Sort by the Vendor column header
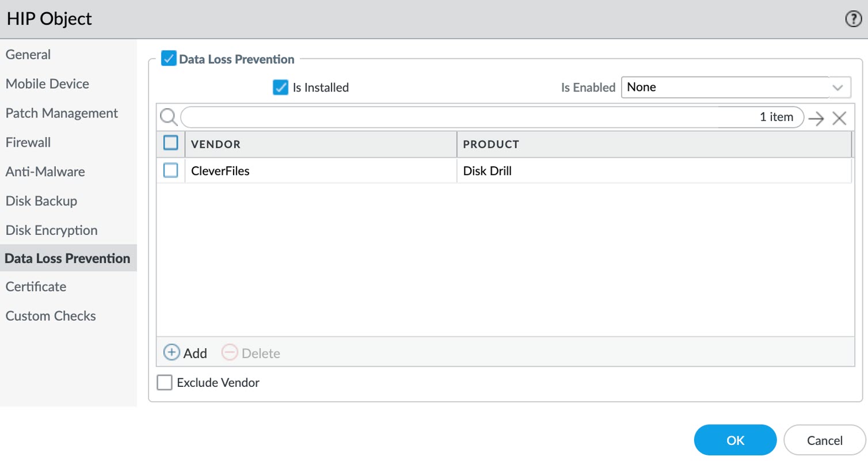Screen dimensions: 868x464 [x=216, y=144]
